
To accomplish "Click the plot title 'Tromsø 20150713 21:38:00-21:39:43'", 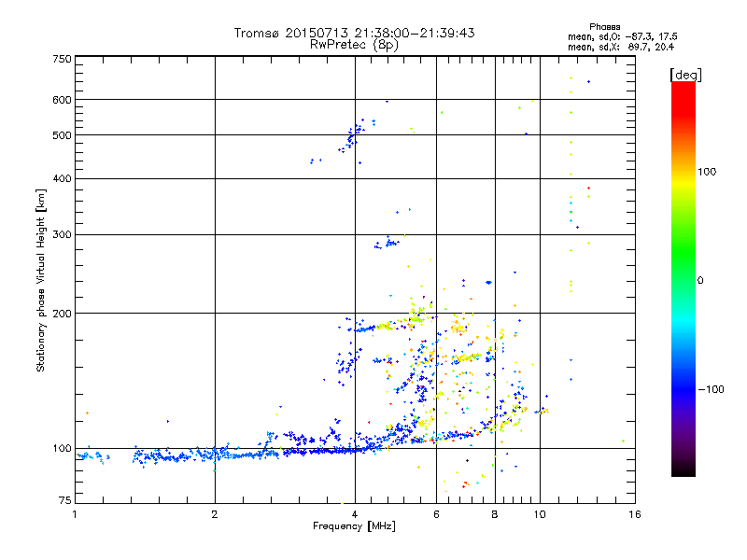I will pyautogui.click(x=354, y=33).
